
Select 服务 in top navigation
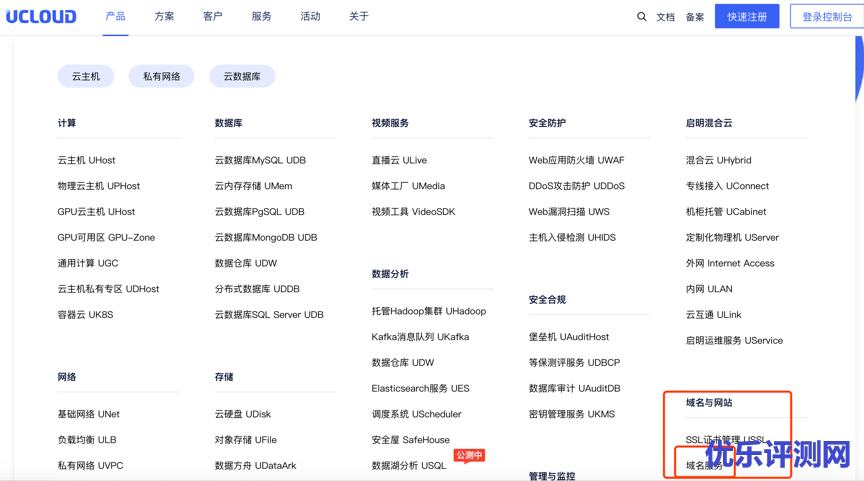[261, 17]
